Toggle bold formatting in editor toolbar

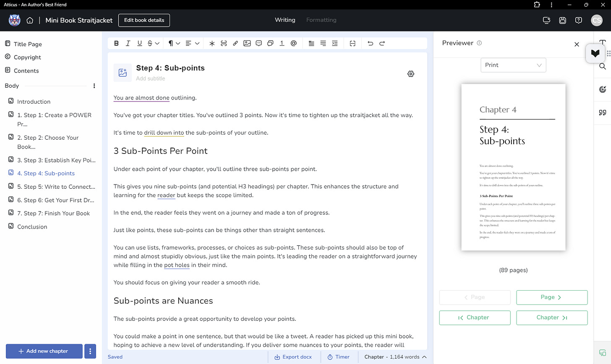click(x=116, y=43)
